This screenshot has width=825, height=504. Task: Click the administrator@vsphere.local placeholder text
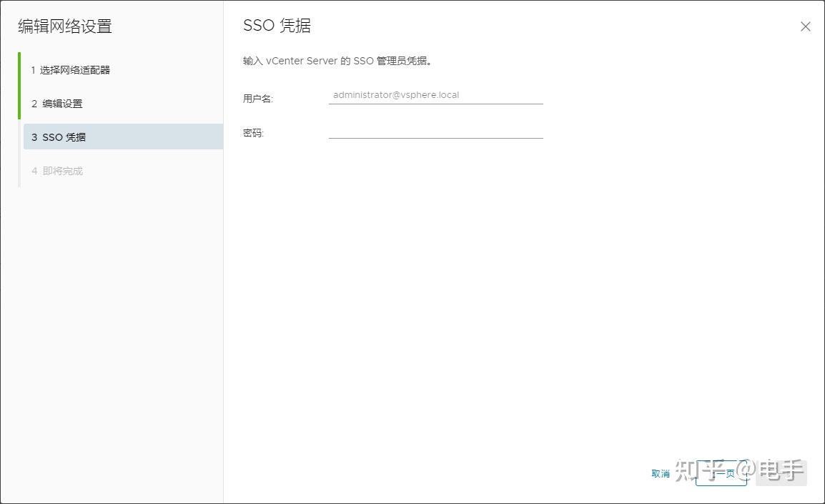point(395,94)
